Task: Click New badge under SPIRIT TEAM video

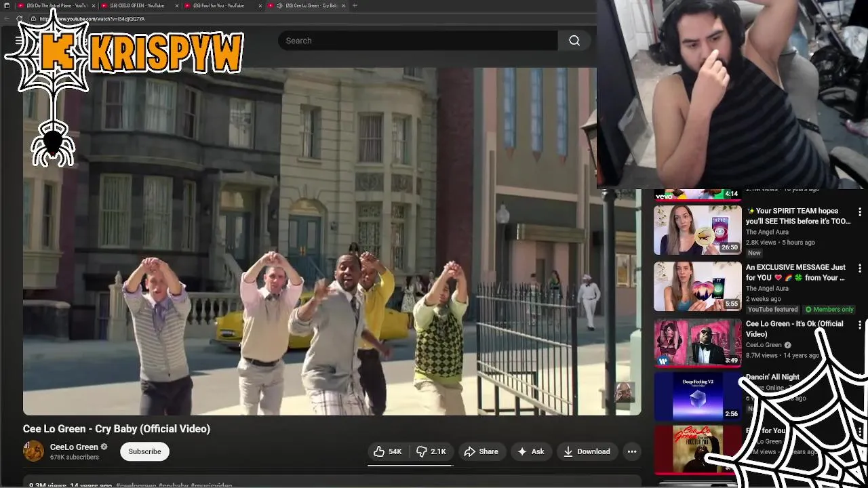Action: 754,253
